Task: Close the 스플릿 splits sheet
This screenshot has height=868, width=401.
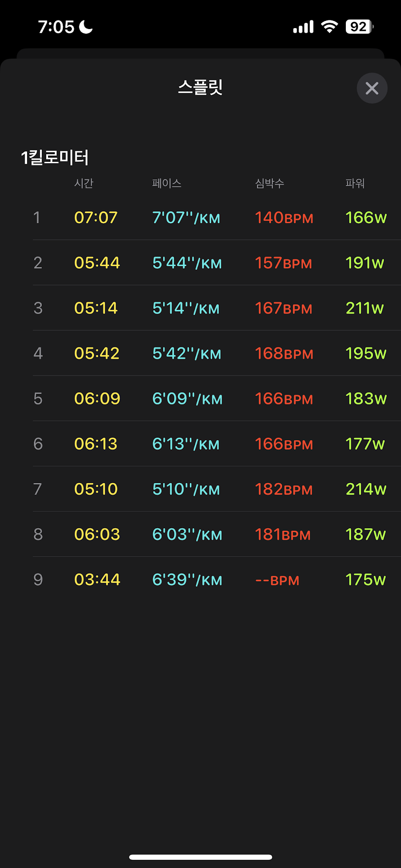Action: tap(372, 88)
